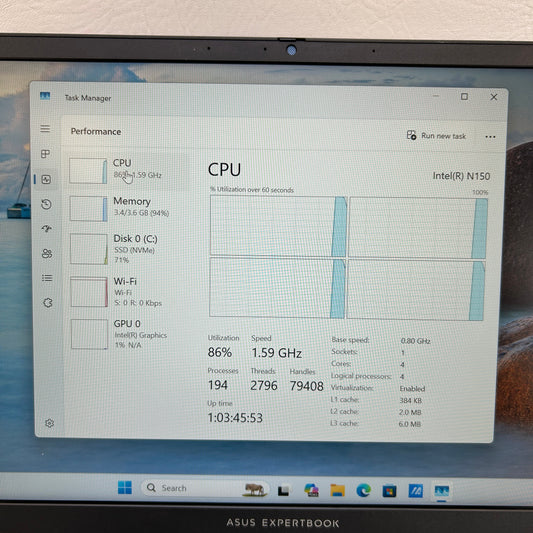Click the Task Manager taskbar icon
This screenshot has width=533, height=533.
coord(442,492)
